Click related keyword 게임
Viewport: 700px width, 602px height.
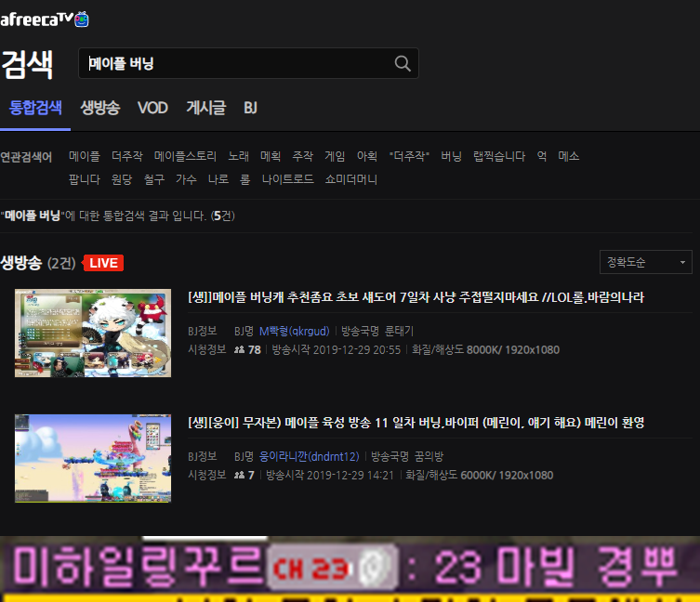335,156
